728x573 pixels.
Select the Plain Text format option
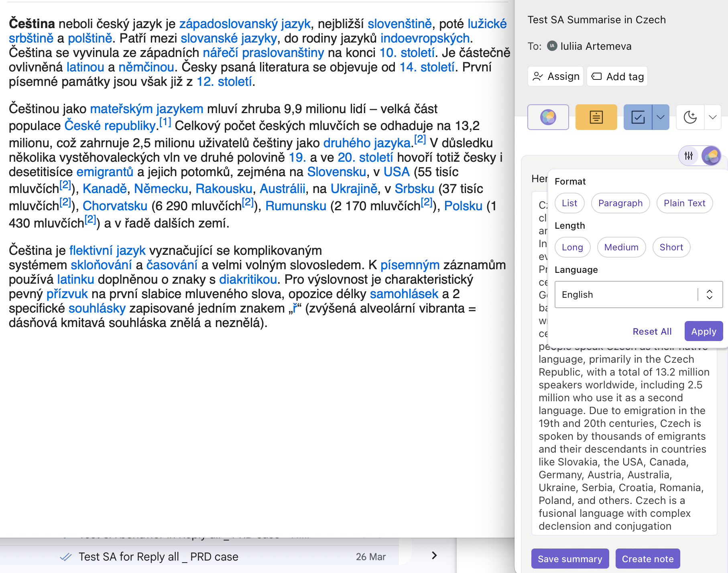coord(684,203)
